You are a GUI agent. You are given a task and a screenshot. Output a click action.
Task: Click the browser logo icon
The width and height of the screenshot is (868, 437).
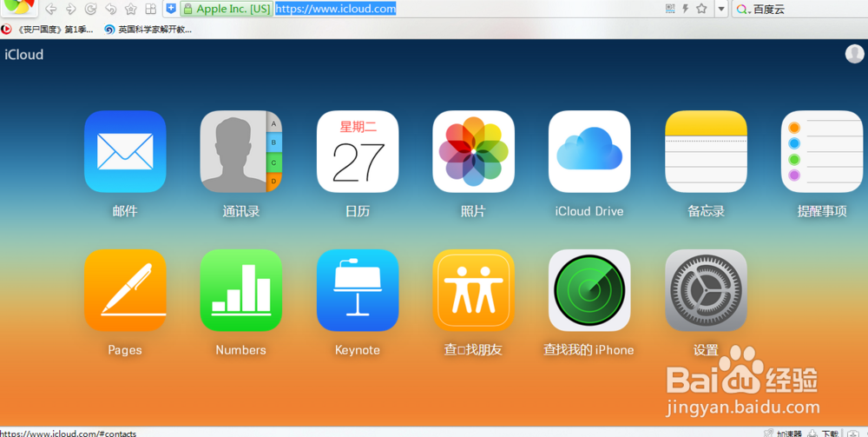[x=19, y=7]
